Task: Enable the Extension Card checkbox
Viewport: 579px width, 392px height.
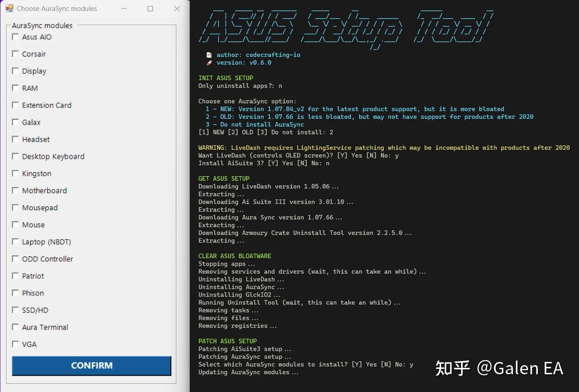Action: 15,105
